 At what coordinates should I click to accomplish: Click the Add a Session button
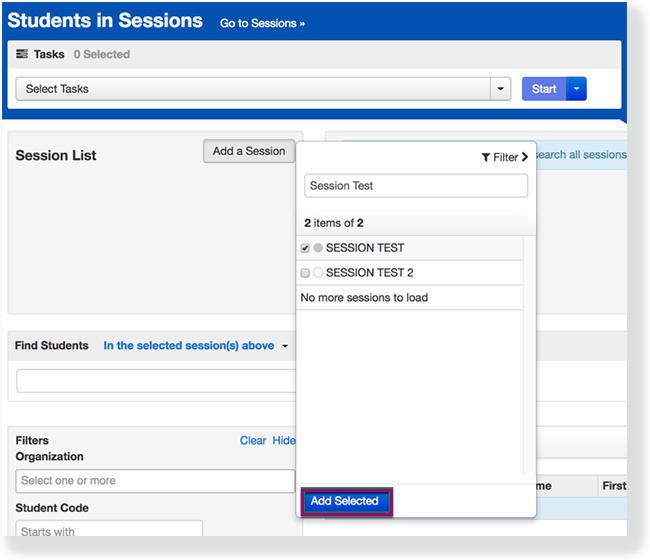249,151
